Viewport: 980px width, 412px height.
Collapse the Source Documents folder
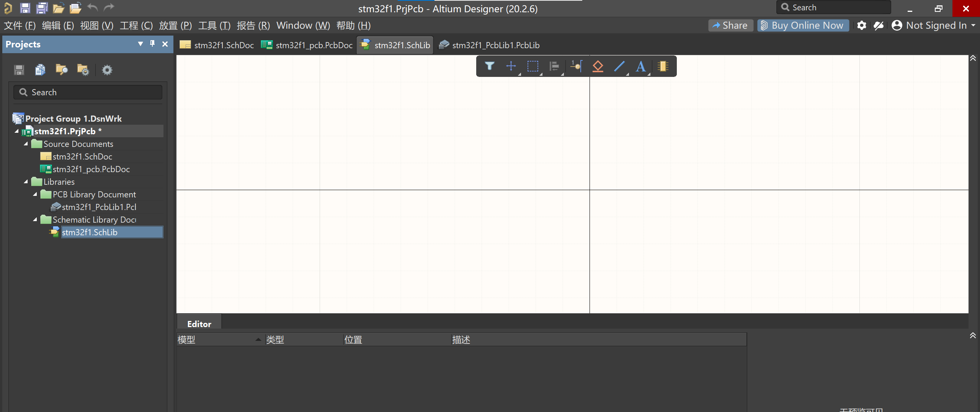(x=26, y=144)
